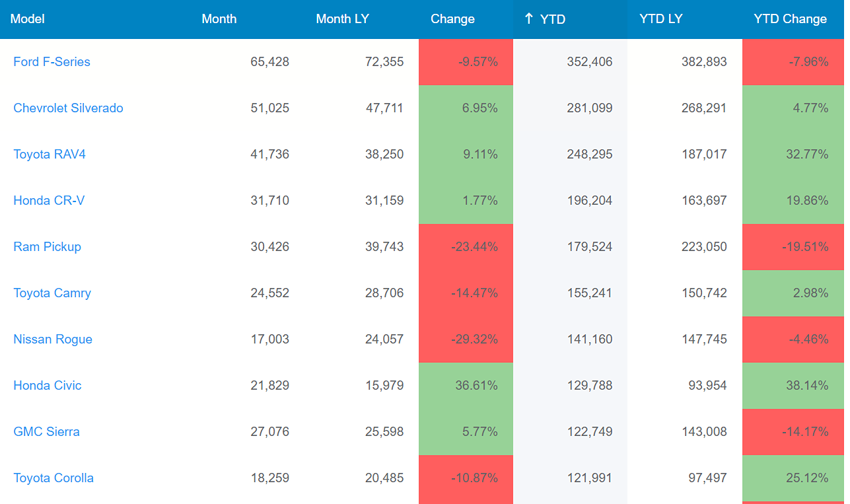Select RAV4 YTD value 248,295
This screenshot has width=850, height=504.
(590, 154)
